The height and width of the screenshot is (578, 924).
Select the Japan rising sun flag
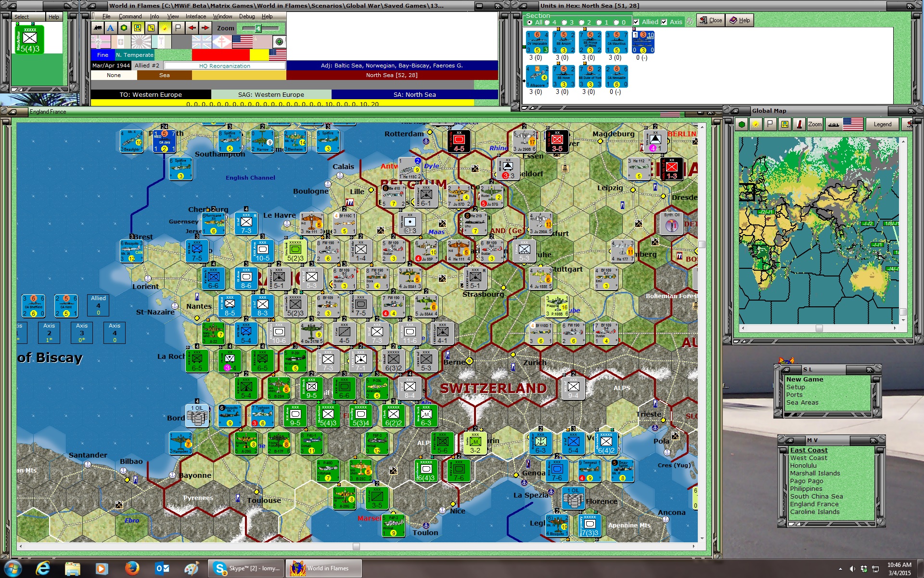(141, 42)
